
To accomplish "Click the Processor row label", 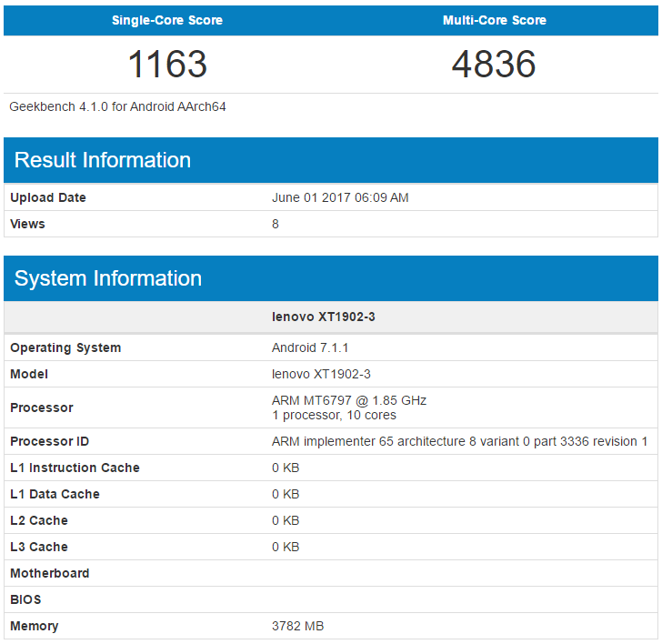I will [42, 408].
